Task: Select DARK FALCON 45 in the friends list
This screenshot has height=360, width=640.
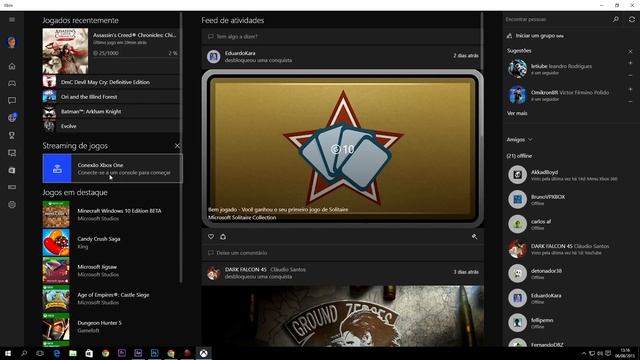Action: pyautogui.click(x=570, y=249)
